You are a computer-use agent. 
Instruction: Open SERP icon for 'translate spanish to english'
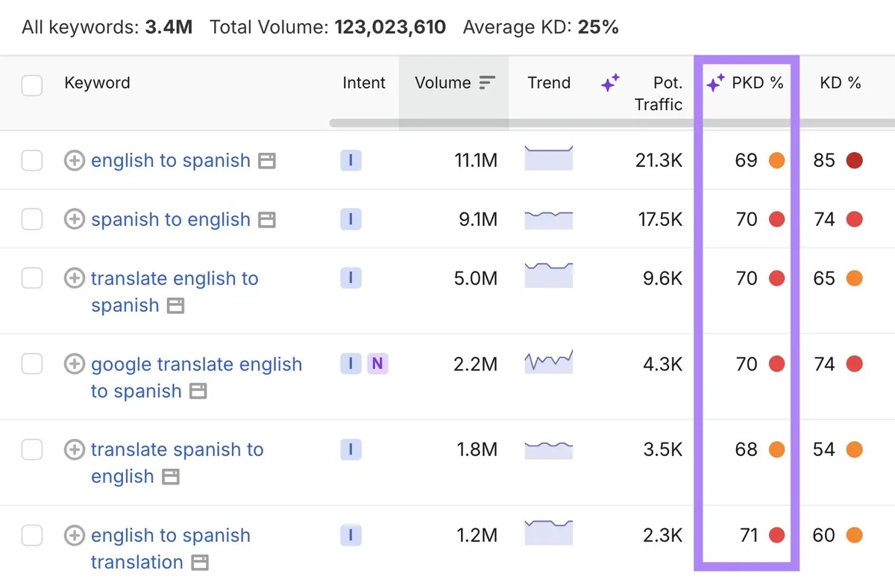(x=171, y=477)
